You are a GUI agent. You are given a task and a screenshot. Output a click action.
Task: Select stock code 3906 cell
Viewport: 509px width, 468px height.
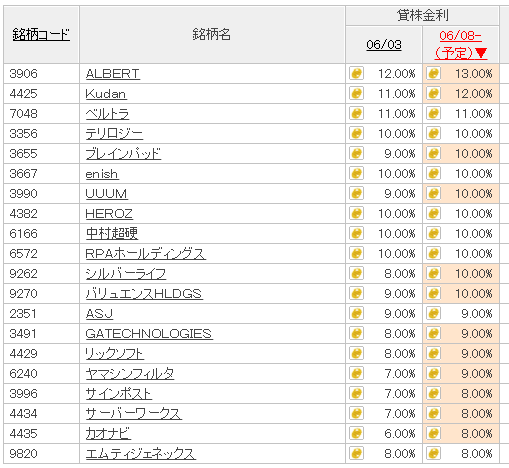click(x=41, y=73)
